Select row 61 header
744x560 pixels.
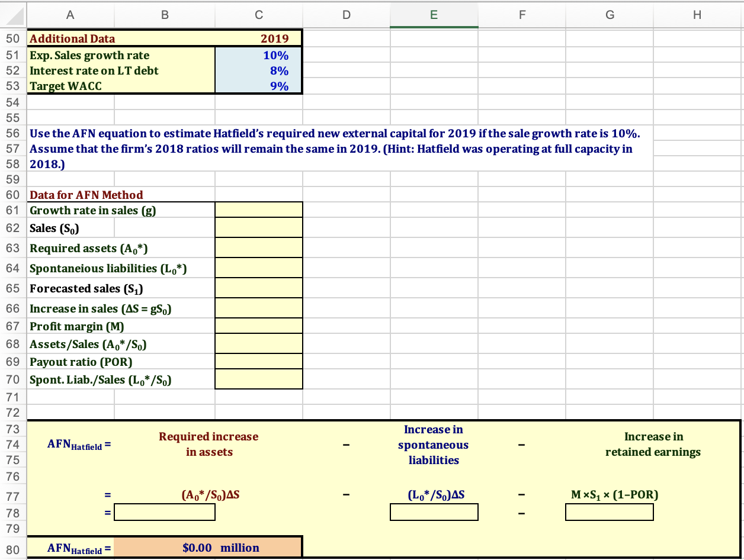(x=13, y=210)
